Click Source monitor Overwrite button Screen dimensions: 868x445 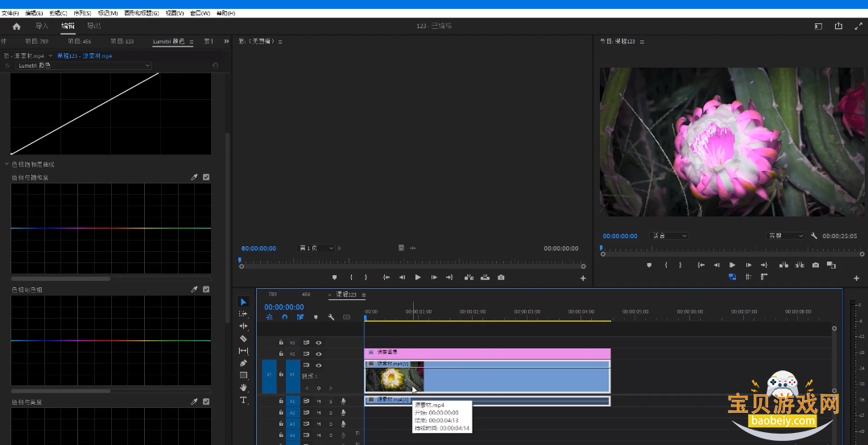pos(485,278)
